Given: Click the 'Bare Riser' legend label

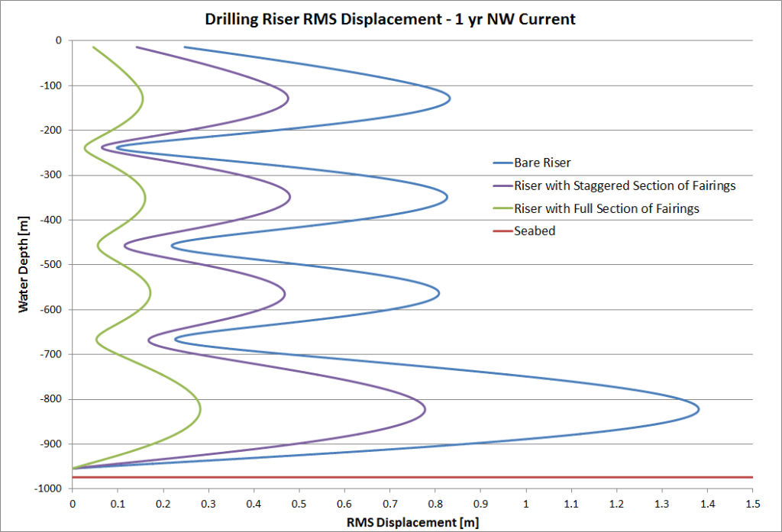Looking at the screenshot, I should coord(542,163).
